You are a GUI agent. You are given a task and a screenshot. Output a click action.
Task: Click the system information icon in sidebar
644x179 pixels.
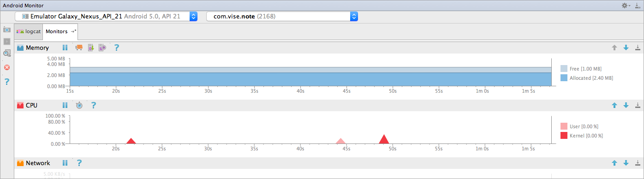[7, 53]
